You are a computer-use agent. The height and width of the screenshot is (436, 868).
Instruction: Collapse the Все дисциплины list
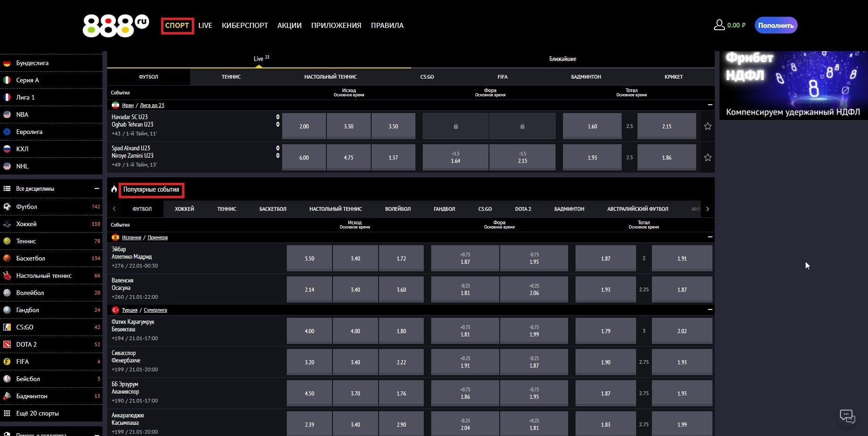pyautogui.click(x=97, y=188)
